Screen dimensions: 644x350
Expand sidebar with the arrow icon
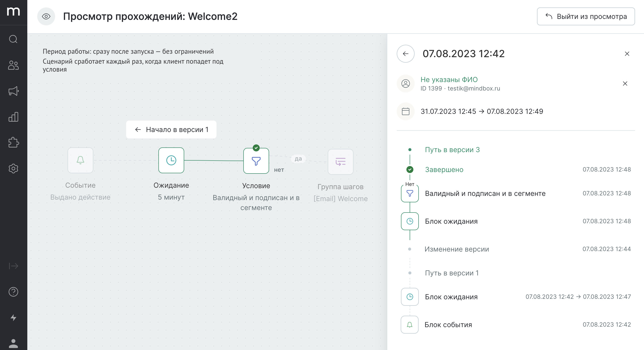(13, 266)
